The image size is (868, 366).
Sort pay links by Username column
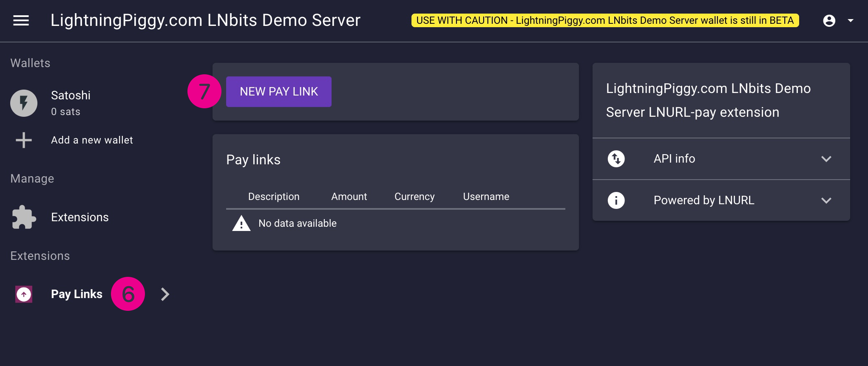[486, 197]
